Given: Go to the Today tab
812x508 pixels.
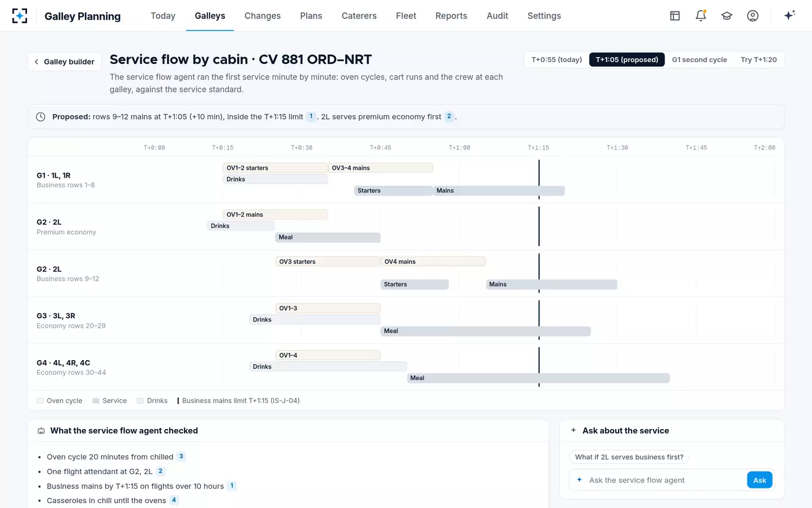Looking at the screenshot, I should click(x=163, y=16).
